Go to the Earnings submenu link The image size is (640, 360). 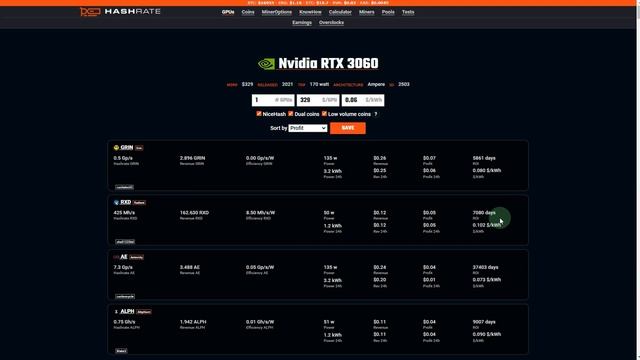[302, 23]
